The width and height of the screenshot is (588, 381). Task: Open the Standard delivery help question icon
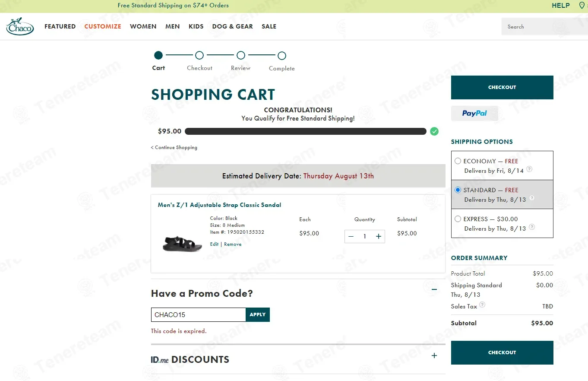tap(532, 198)
